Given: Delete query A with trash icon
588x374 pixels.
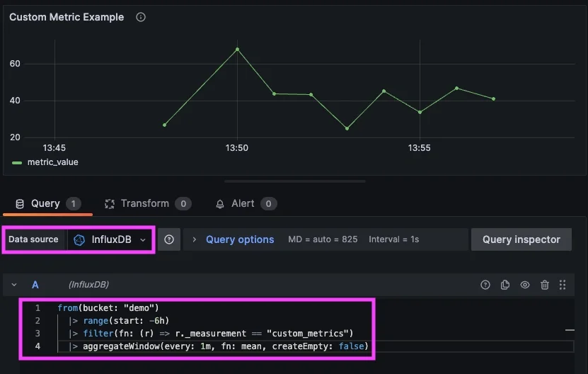Looking at the screenshot, I should pyautogui.click(x=545, y=285).
